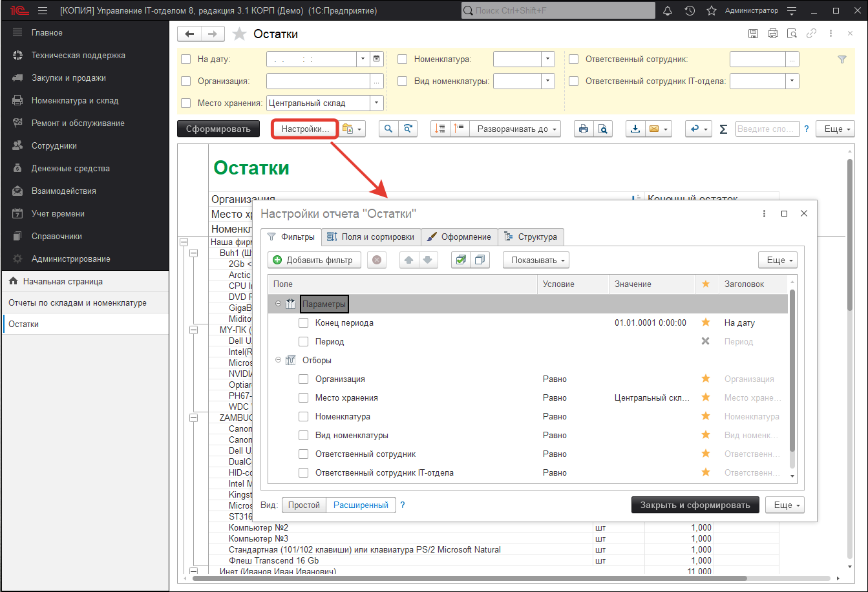This screenshot has height=592, width=868.
Task: Click the delete filter red cross icon
Action: (x=377, y=260)
